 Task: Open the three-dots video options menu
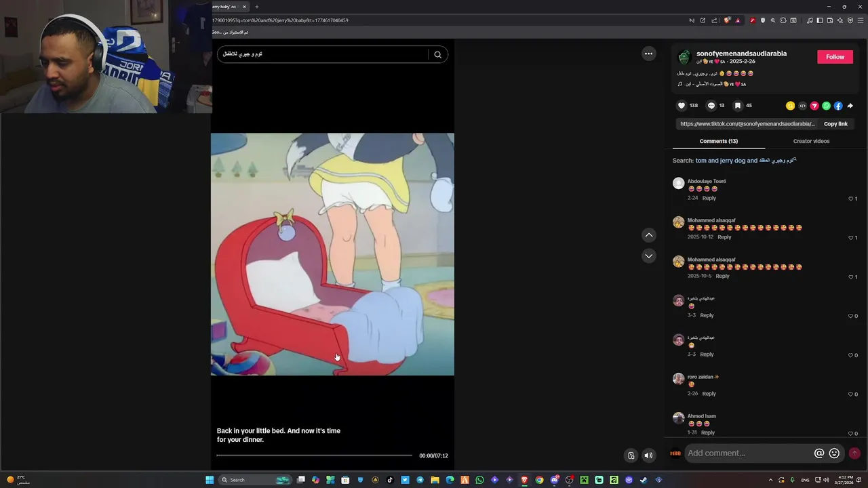[649, 54]
